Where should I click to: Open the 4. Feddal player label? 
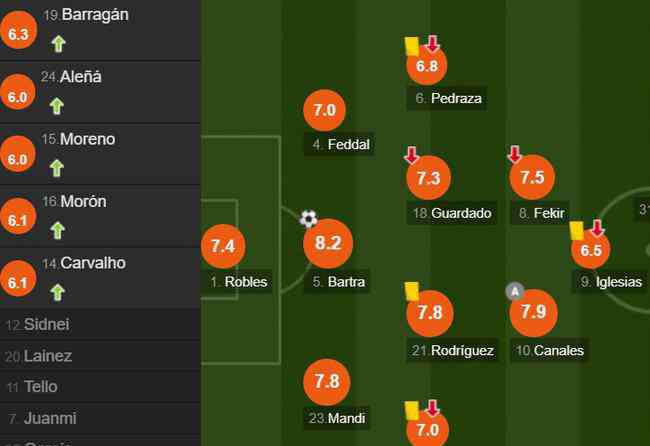coord(340,144)
